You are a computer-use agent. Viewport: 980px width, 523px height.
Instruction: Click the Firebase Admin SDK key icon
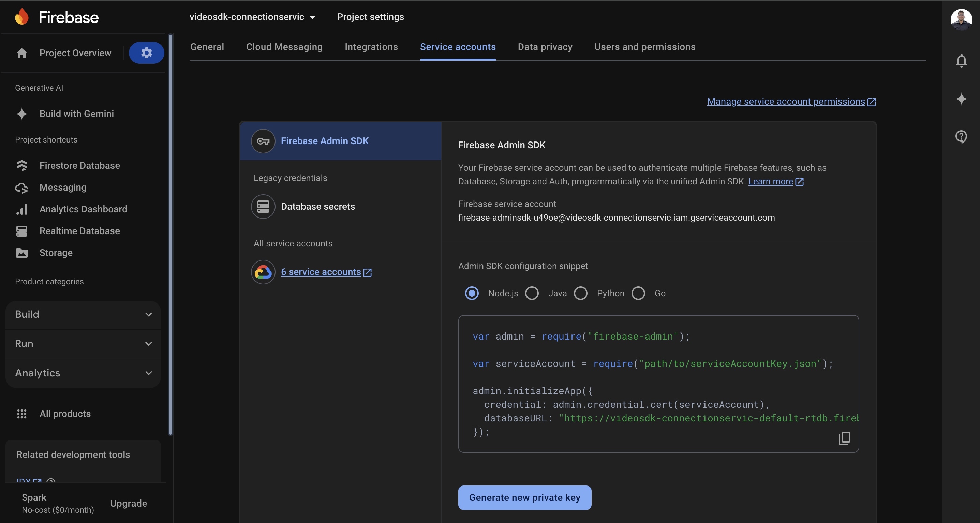point(263,141)
